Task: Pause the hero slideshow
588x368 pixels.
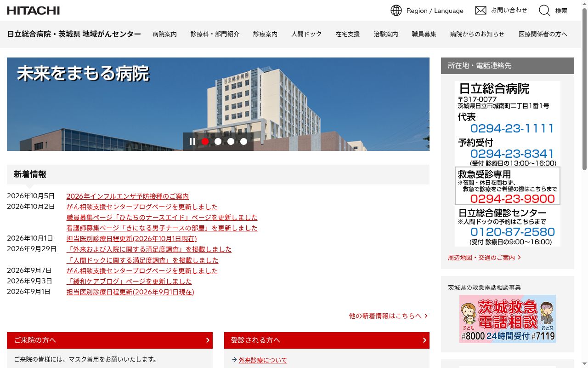Action: click(x=192, y=142)
